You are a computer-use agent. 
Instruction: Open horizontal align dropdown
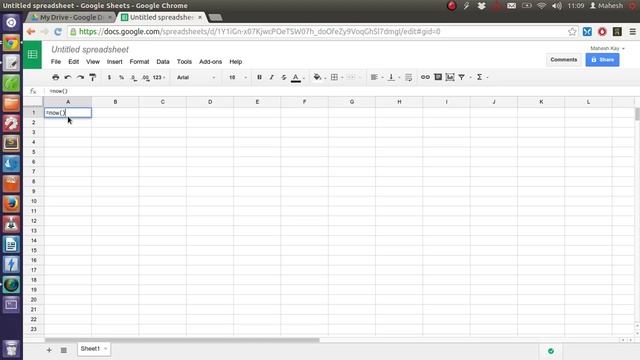pyautogui.click(x=375, y=77)
